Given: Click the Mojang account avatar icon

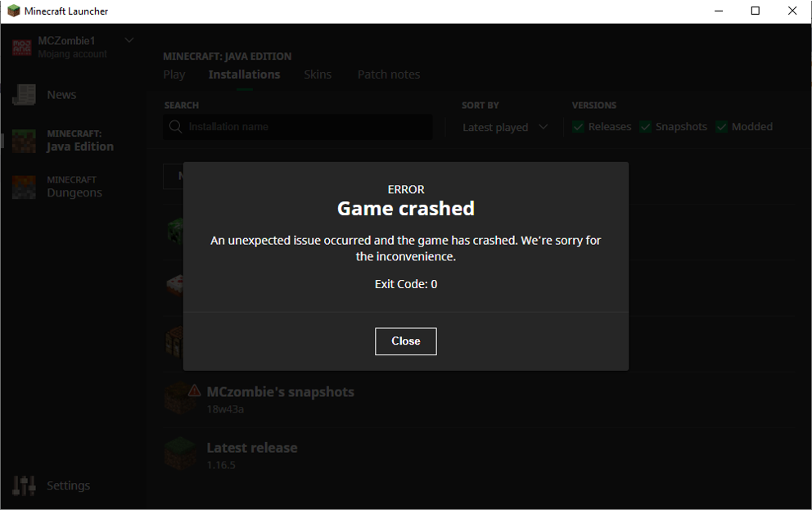Looking at the screenshot, I should (x=22, y=47).
